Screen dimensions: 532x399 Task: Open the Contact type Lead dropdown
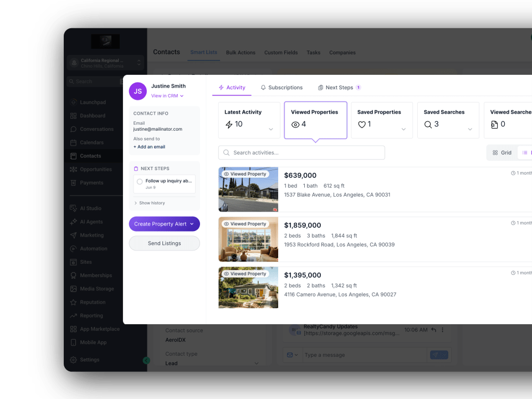tap(212, 363)
